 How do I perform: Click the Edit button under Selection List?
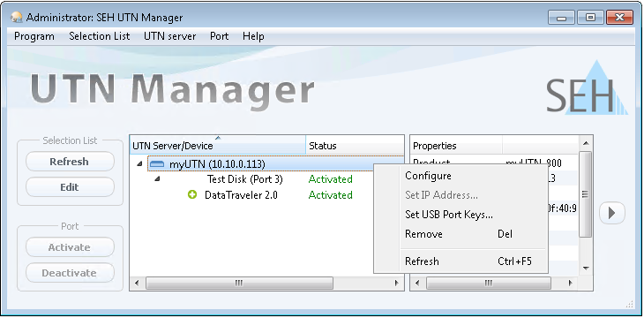coord(70,187)
